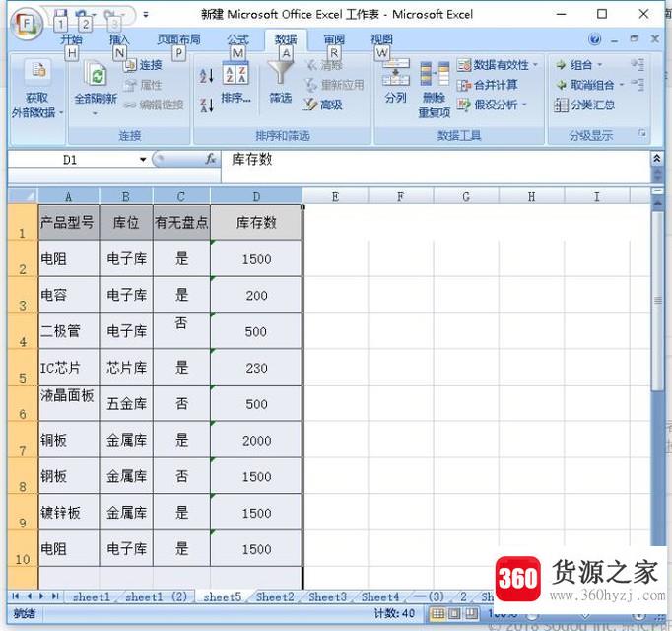Open the Formulas (公式) tab
672x631 pixels.
[x=237, y=39]
